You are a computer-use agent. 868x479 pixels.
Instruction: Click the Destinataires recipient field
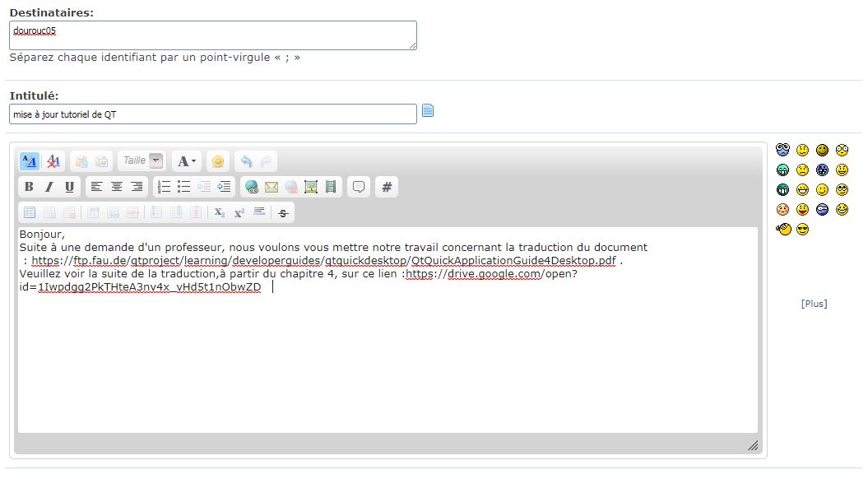pos(213,35)
